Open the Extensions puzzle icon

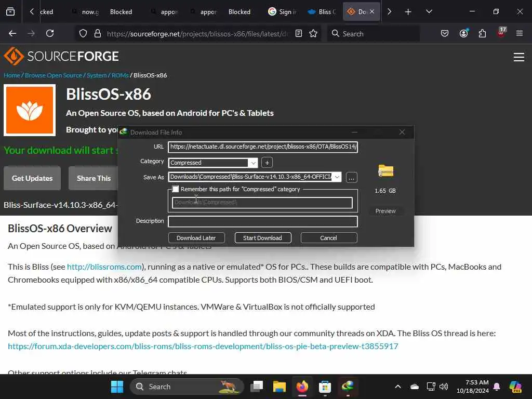[x=482, y=33]
